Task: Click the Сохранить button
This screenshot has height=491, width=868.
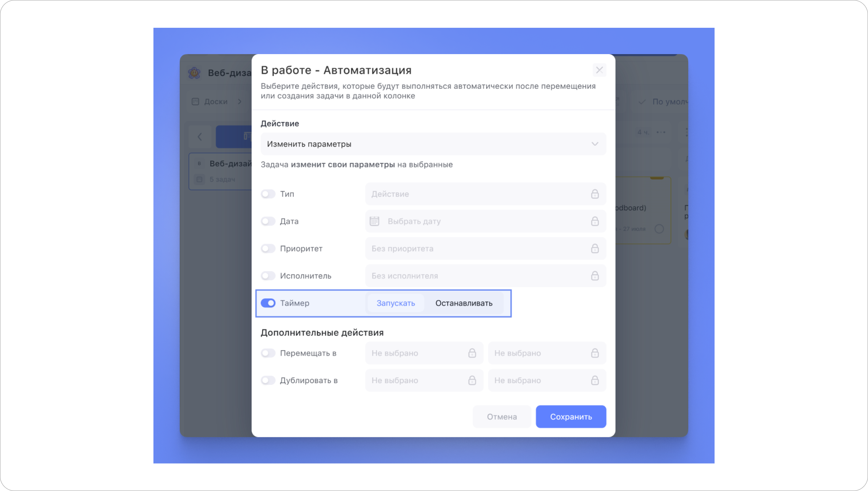Action: [571, 417]
